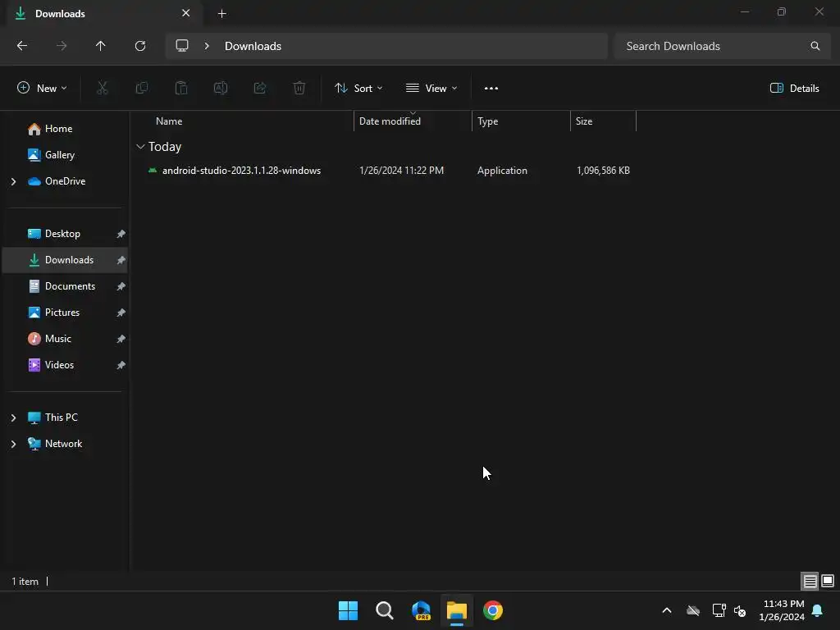Open This PC in the sidebar
840x630 pixels.
coord(61,418)
